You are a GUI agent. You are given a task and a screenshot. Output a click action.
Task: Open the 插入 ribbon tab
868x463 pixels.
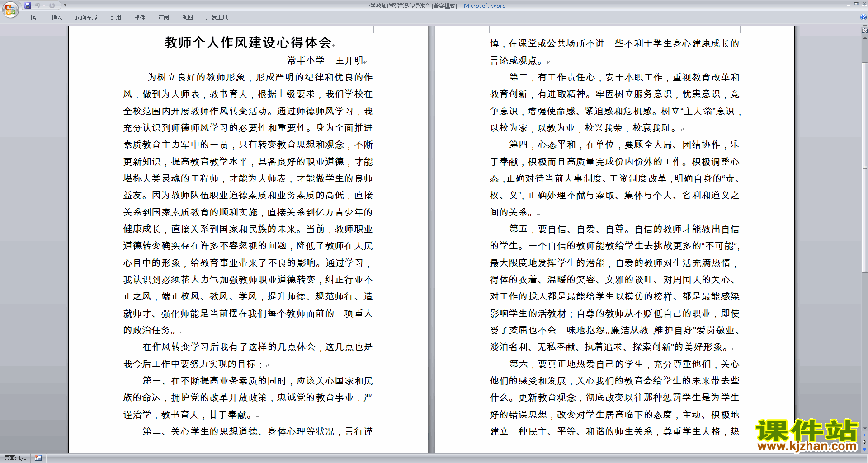click(57, 18)
